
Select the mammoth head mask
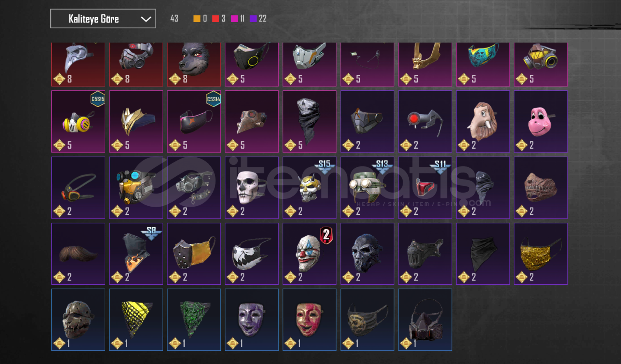[483, 122]
